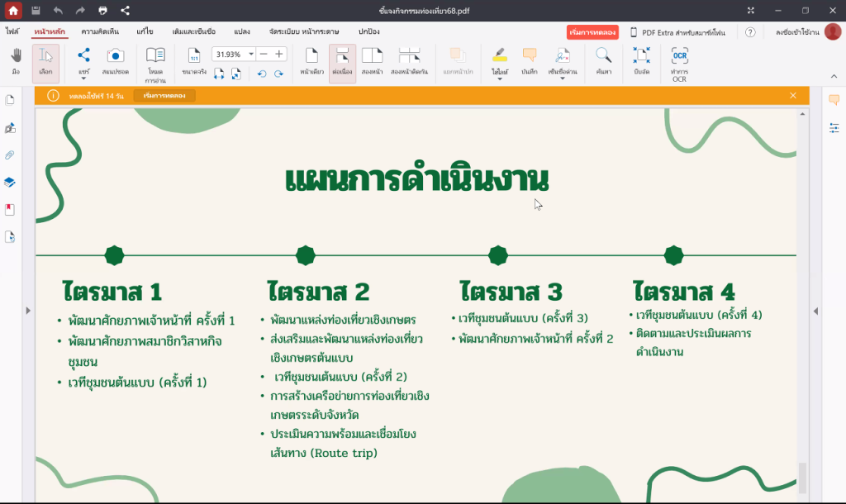Select the Hand tool
Image resolution: width=846 pixels, height=504 pixels.
coord(16,61)
